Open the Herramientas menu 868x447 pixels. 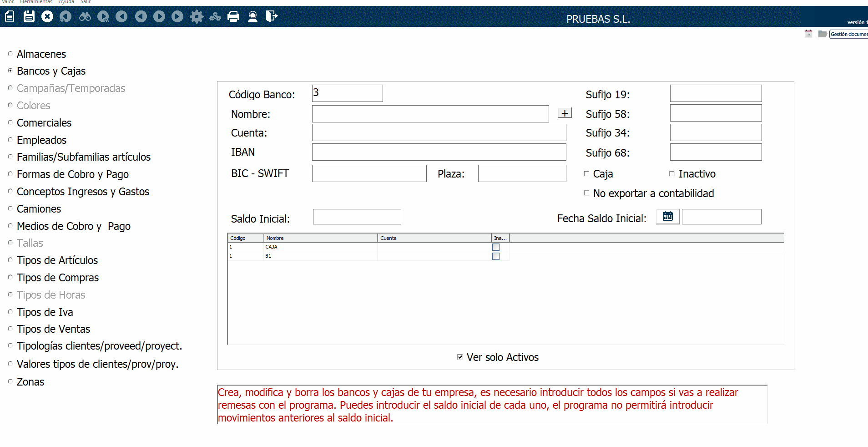point(36,2)
